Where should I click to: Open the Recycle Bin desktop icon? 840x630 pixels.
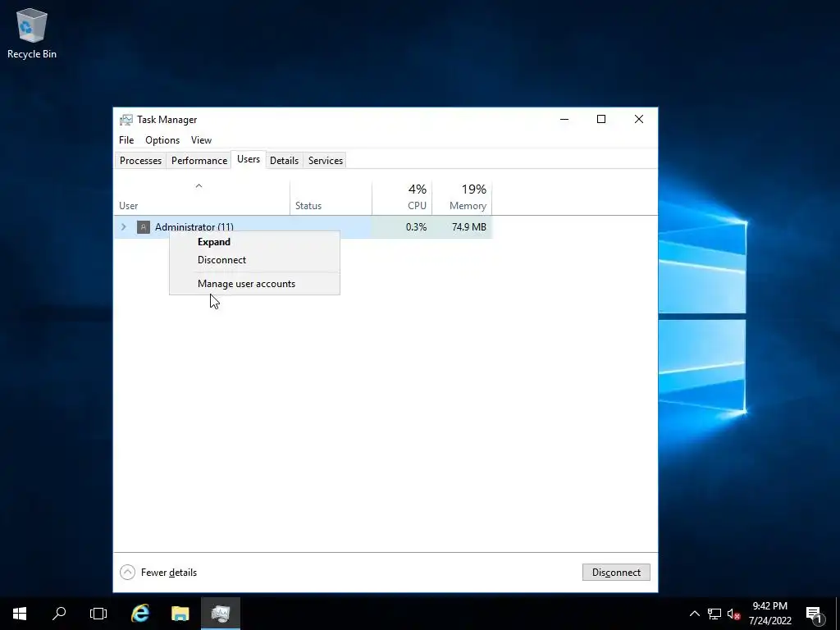coord(32,33)
